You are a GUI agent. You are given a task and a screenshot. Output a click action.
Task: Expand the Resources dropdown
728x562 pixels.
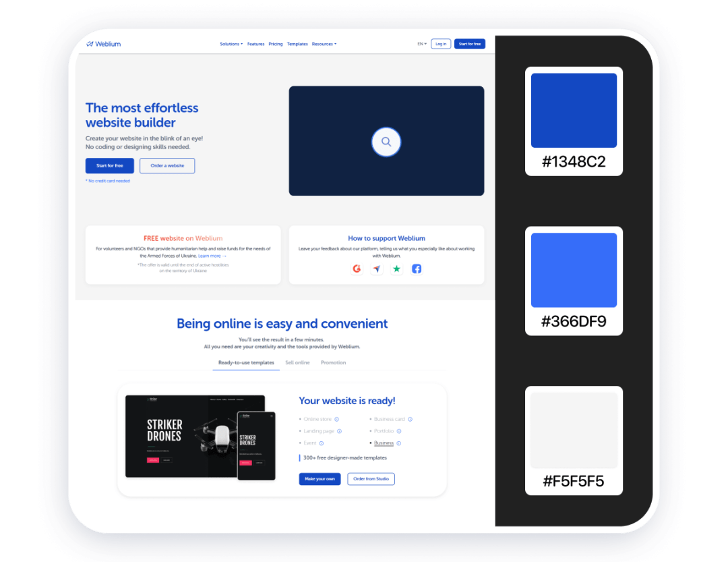pyautogui.click(x=324, y=43)
